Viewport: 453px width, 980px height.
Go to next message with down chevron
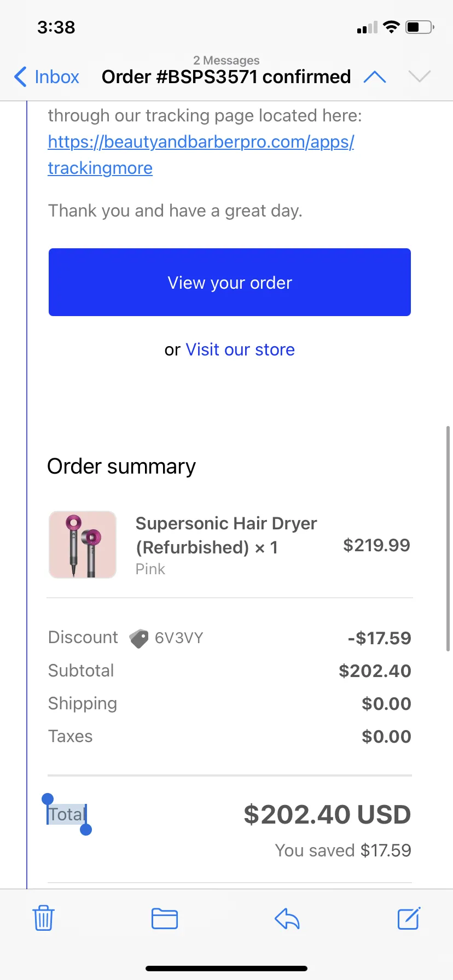pos(420,77)
